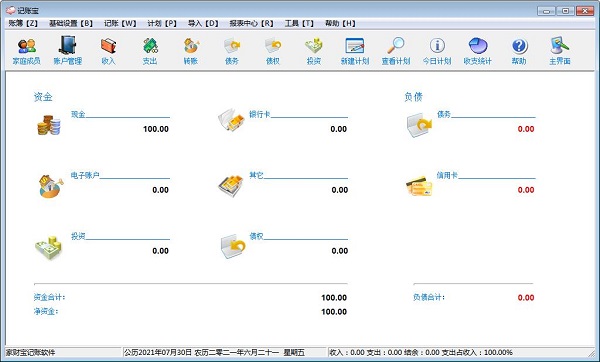This screenshot has width=600, height=362.
Task: Click the date 公历2021年07月30日 in status bar
Action: click(x=159, y=352)
